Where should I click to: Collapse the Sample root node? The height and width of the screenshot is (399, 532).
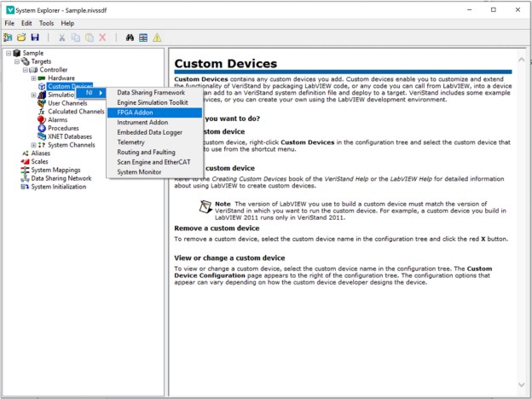[x=9, y=53]
